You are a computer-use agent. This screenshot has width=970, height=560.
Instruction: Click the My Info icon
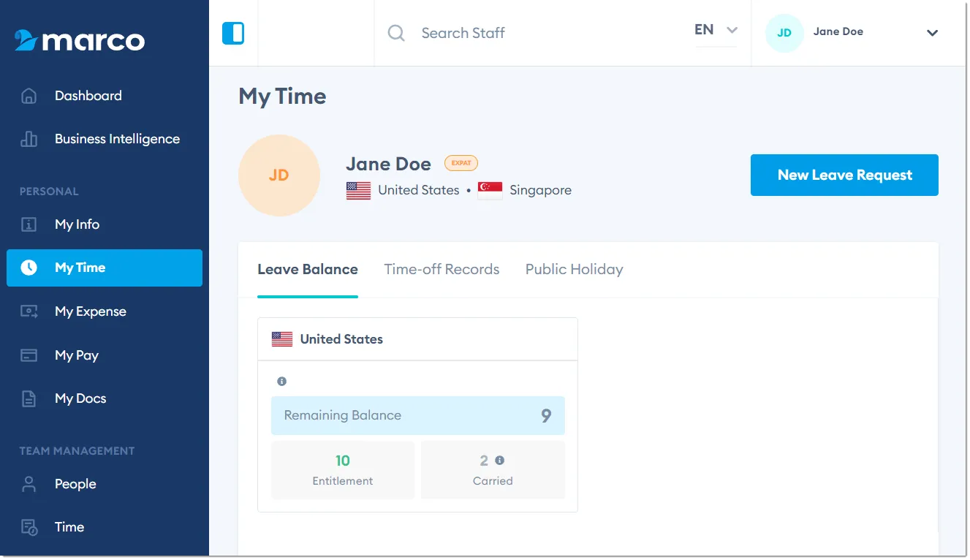click(29, 224)
